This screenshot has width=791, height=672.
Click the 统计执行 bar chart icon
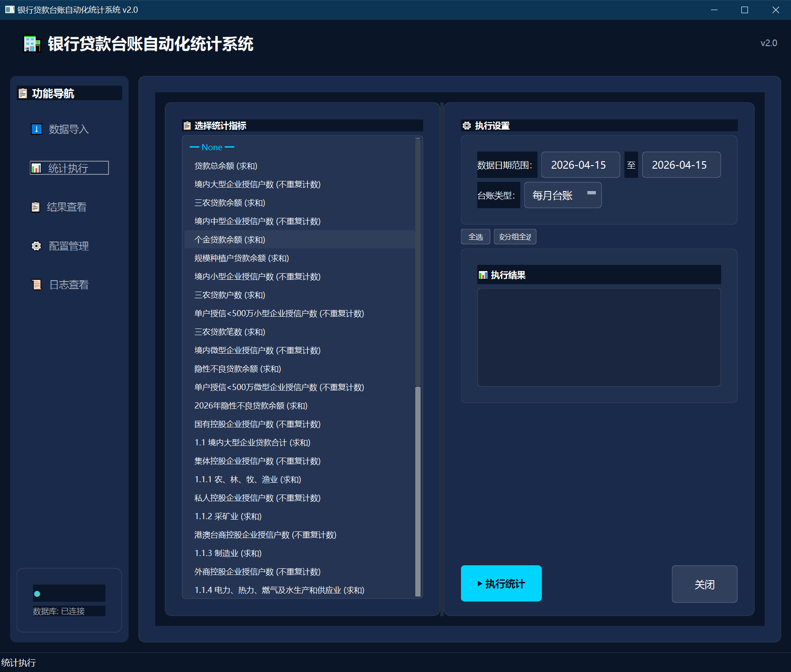[36, 168]
